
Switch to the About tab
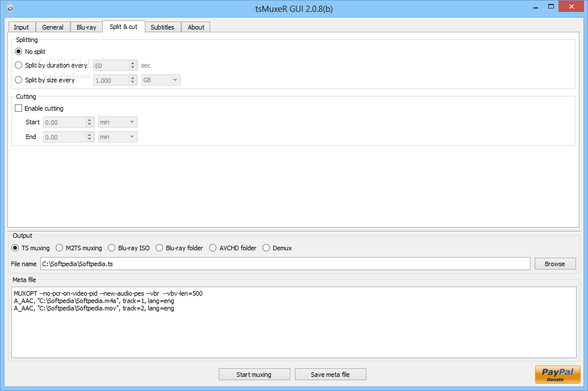coord(196,27)
